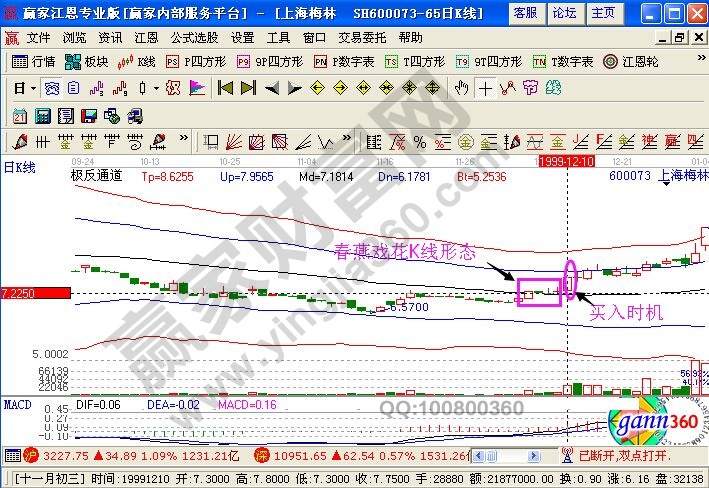
Task: Select the Gann fan lines tool
Action: coord(234,142)
